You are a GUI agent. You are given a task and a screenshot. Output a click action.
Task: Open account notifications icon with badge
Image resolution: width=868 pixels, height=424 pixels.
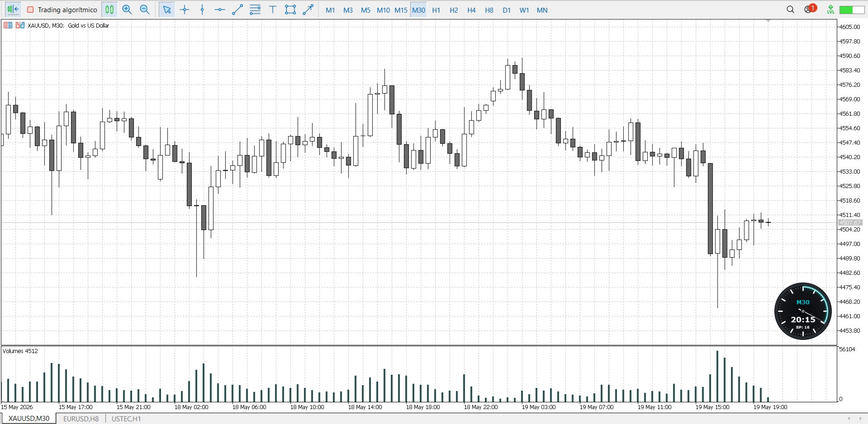[810, 9]
